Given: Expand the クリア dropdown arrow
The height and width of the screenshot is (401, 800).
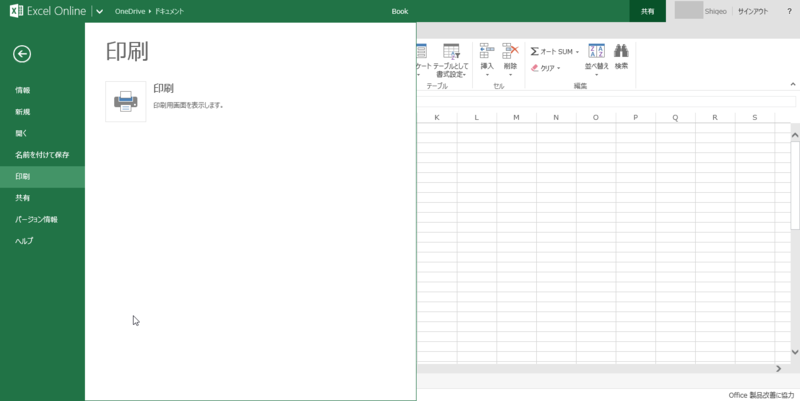Looking at the screenshot, I should [x=559, y=68].
